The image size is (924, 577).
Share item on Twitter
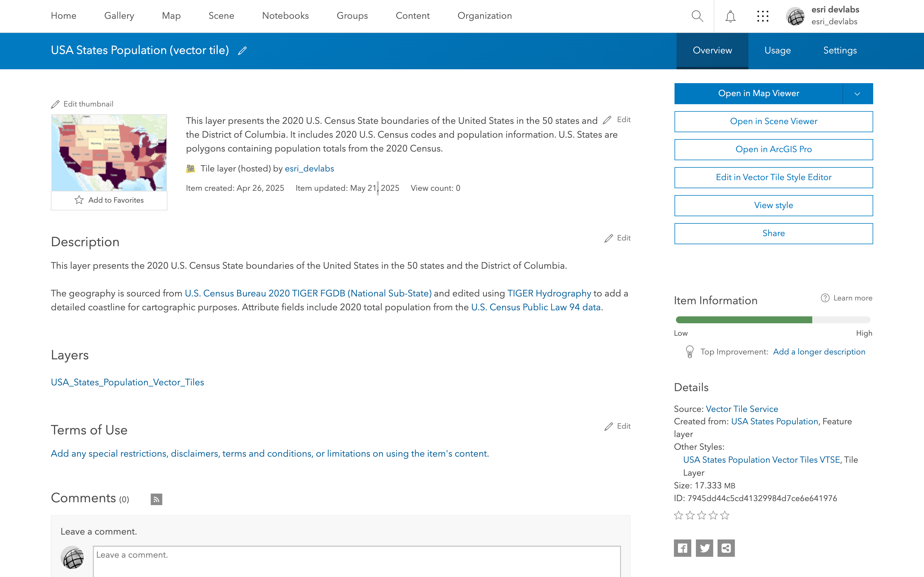point(704,548)
